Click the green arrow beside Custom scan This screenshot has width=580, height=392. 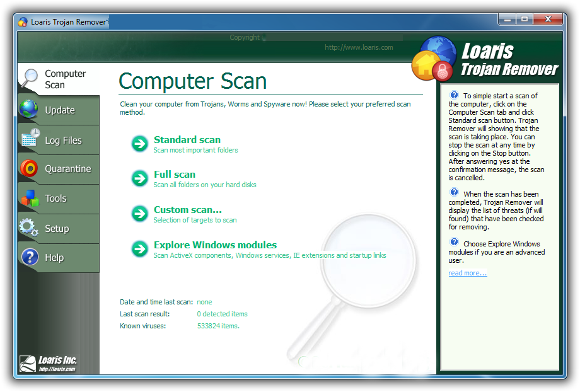pyautogui.click(x=140, y=214)
